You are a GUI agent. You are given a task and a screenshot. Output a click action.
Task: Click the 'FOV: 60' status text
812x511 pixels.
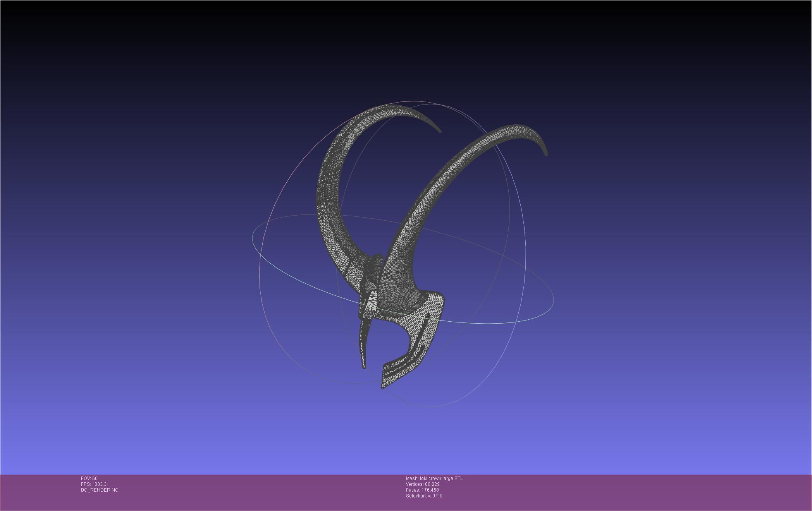point(89,478)
